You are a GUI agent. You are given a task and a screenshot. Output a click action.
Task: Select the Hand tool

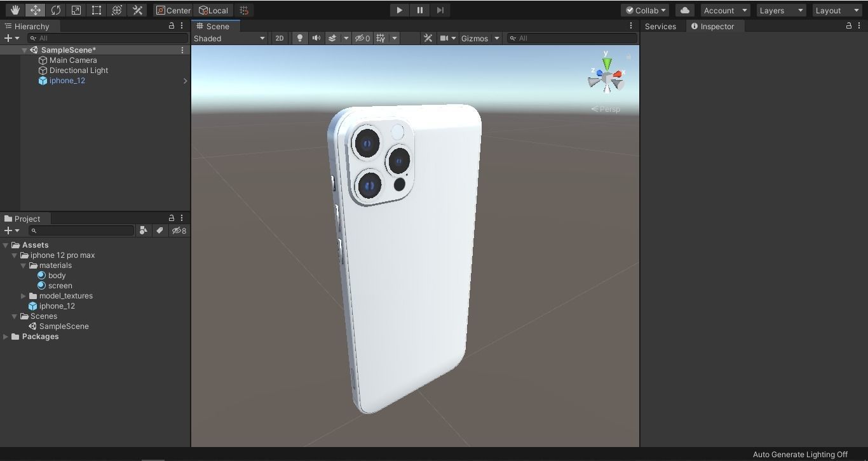point(15,10)
